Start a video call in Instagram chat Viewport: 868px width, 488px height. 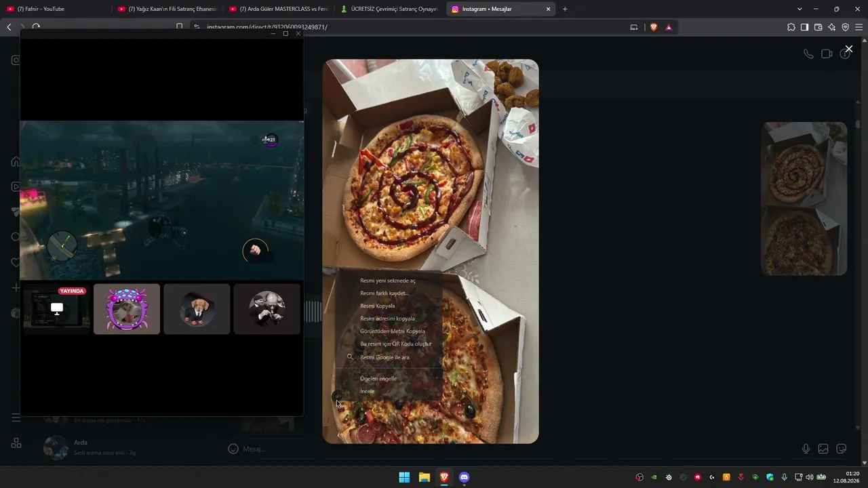[827, 54]
